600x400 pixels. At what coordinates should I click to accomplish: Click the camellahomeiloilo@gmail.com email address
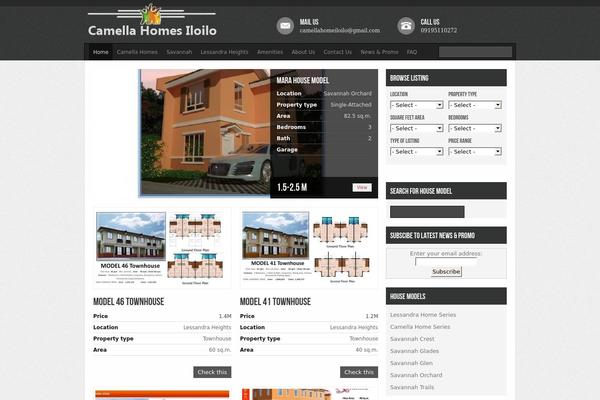point(340,30)
